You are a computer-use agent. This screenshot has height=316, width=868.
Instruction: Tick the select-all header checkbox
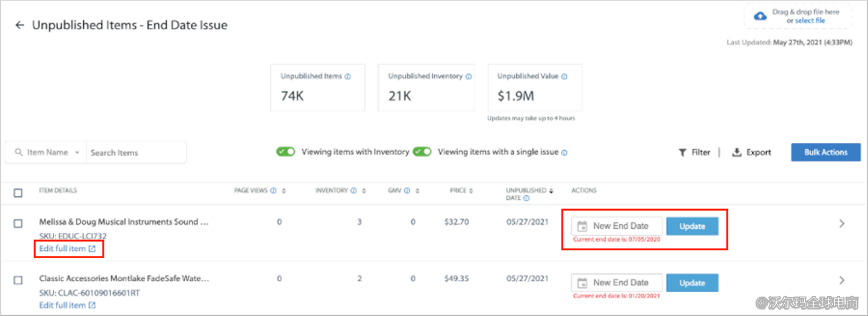point(18,193)
